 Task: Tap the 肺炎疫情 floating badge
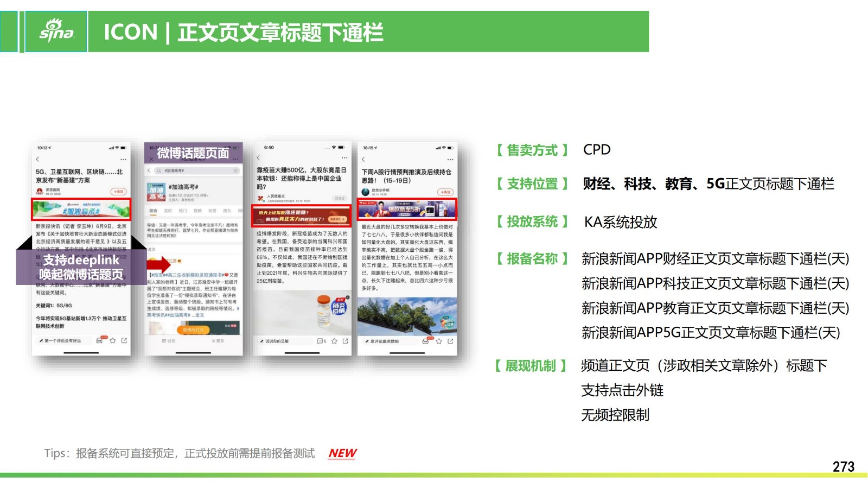coord(339,308)
